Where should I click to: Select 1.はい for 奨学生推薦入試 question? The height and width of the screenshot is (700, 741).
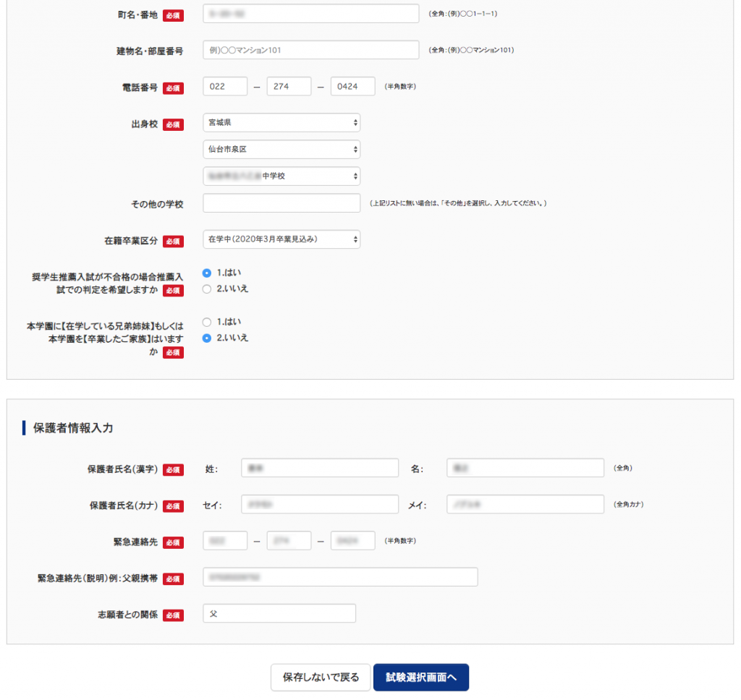point(206,273)
